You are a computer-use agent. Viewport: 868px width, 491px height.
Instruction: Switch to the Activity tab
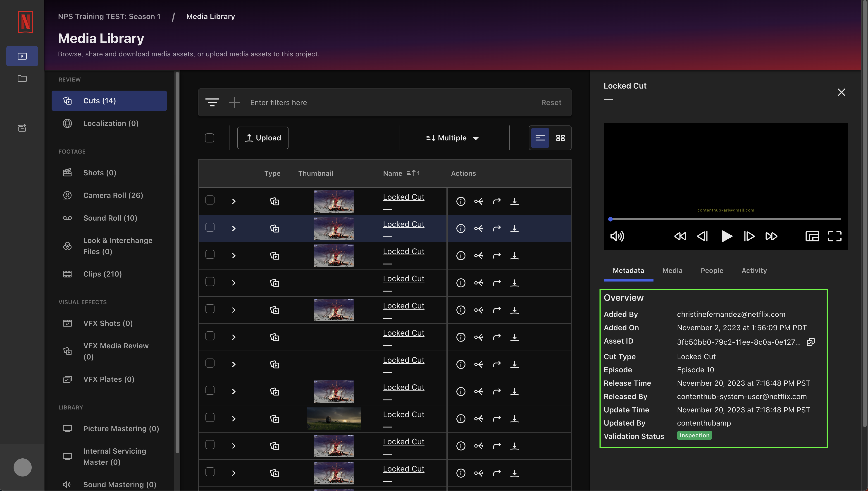point(754,270)
